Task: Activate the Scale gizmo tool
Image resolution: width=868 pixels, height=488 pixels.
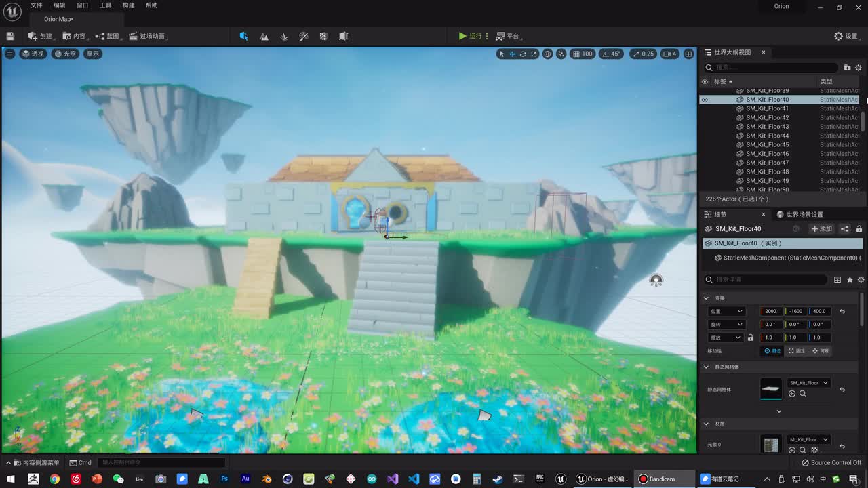Action: coord(534,54)
